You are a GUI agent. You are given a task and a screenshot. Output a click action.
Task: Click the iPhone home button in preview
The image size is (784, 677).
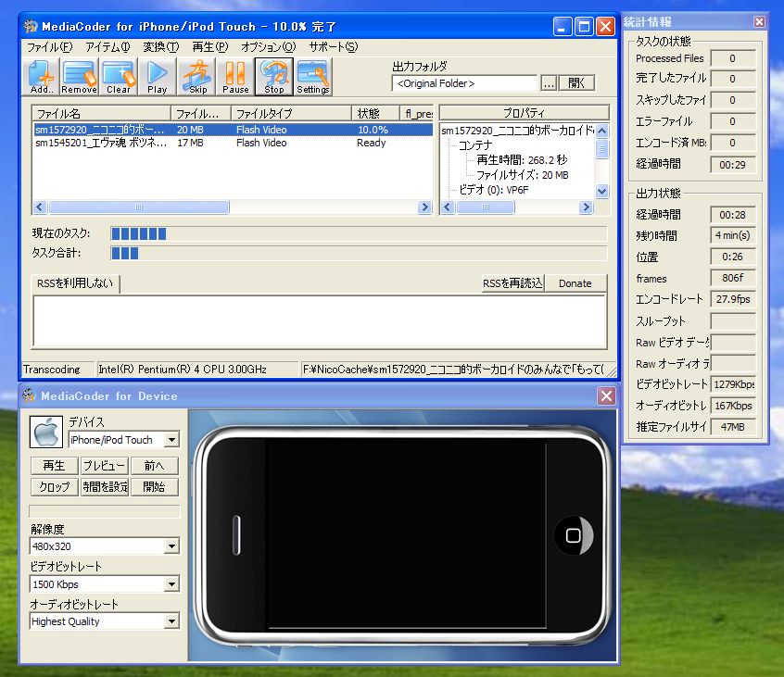(573, 535)
